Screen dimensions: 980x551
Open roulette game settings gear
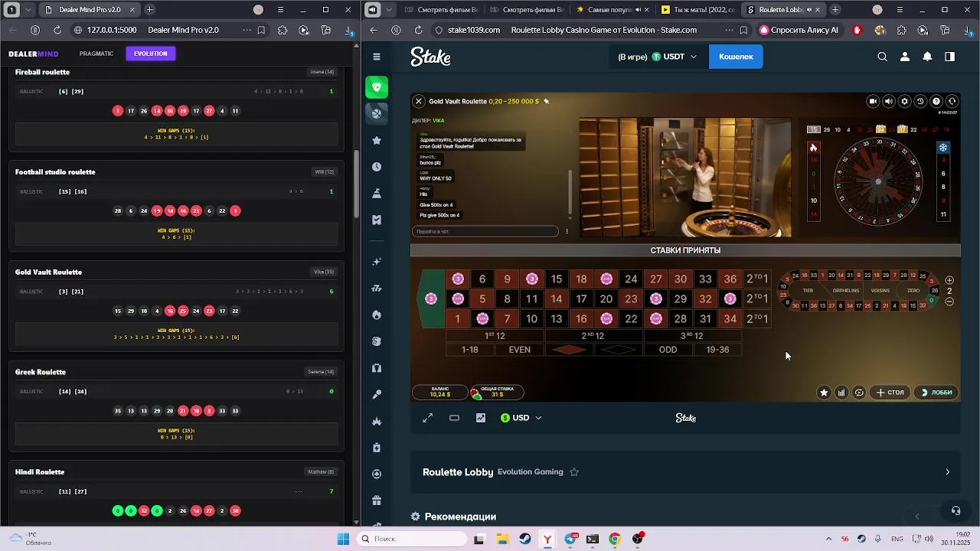tap(904, 101)
